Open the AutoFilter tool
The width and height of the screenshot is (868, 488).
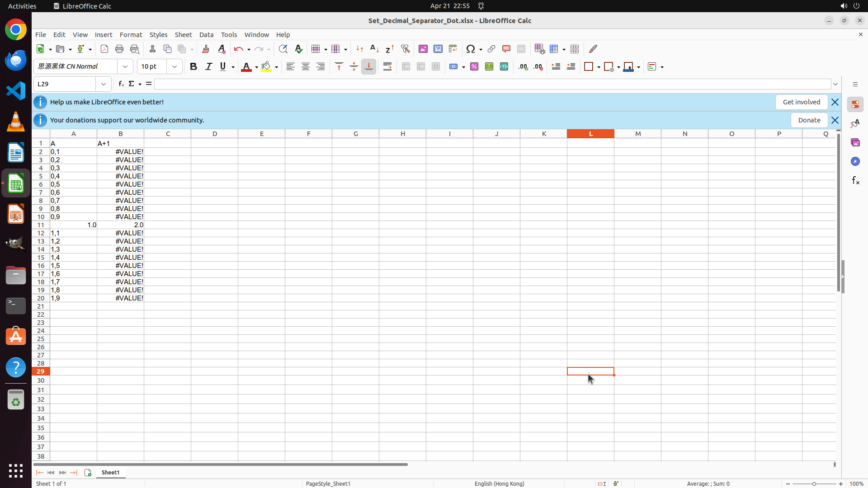click(405, 49)
